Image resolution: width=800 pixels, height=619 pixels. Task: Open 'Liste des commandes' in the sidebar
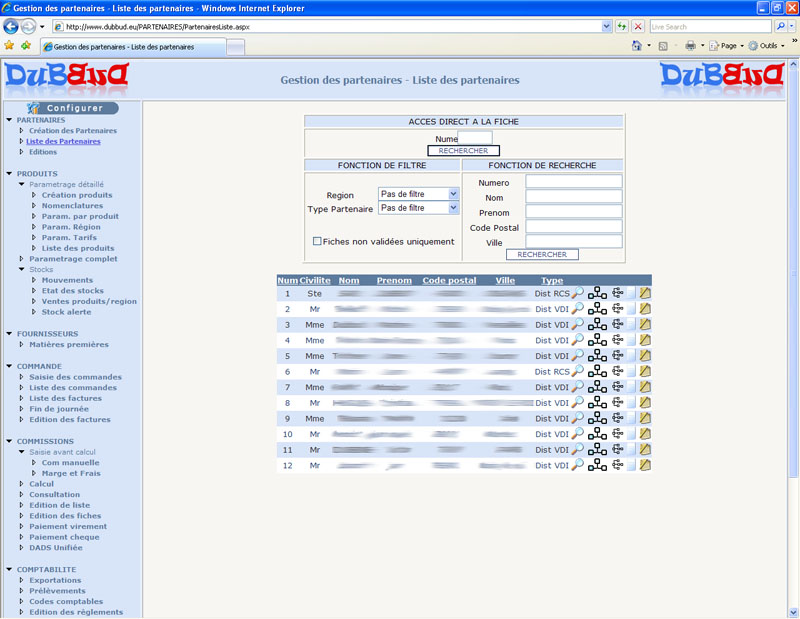pyautogui.click(x=73, y=388)
